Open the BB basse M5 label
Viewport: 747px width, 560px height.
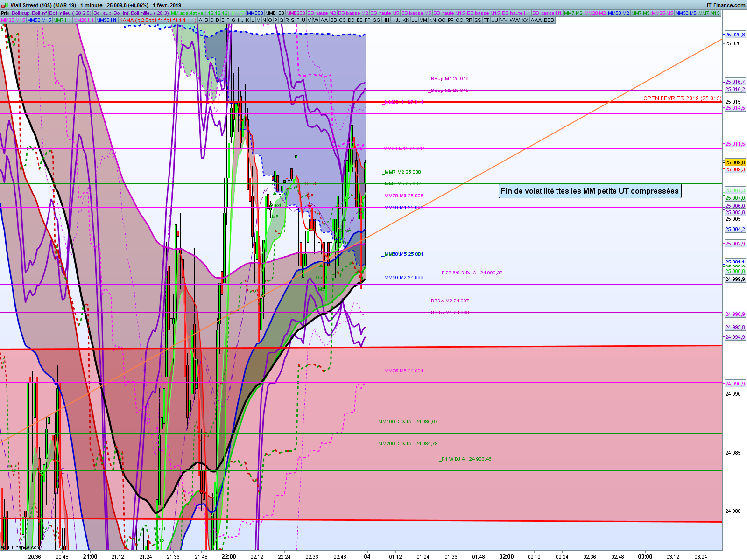[416, 13]
